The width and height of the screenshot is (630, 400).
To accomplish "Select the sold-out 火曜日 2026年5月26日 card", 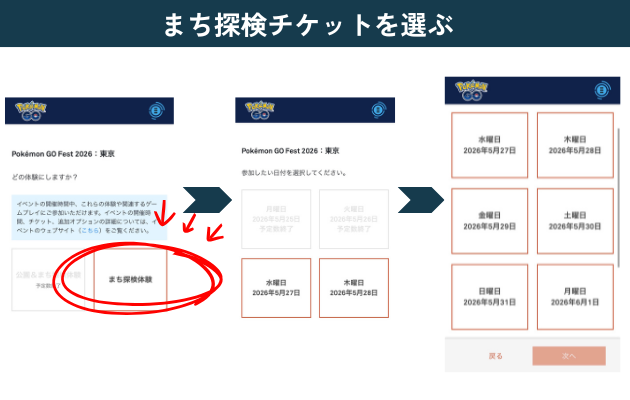I will [354, 219].
